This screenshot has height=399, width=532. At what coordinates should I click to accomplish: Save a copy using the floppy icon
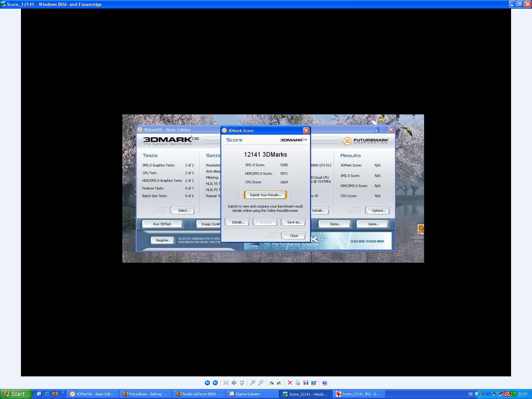coord(306,383)
